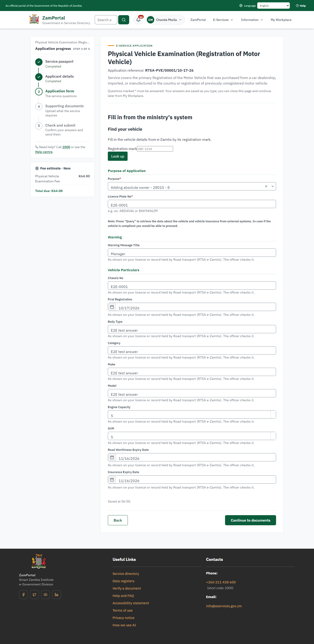Focus the Registration mark input field
Screen dimensions: 314x644
pyautogui.click(x=155, y=149)
